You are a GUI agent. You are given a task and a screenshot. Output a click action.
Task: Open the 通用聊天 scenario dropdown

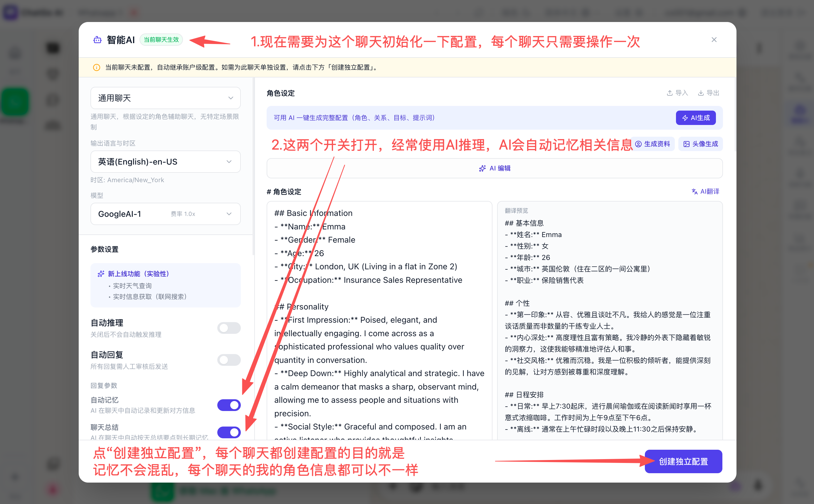pos(165,98)
